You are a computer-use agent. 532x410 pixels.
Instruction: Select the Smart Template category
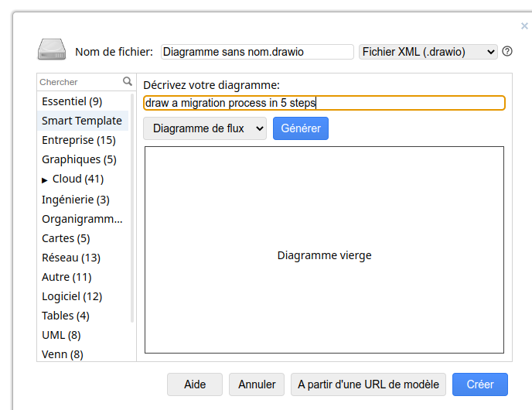coord(83,121)
